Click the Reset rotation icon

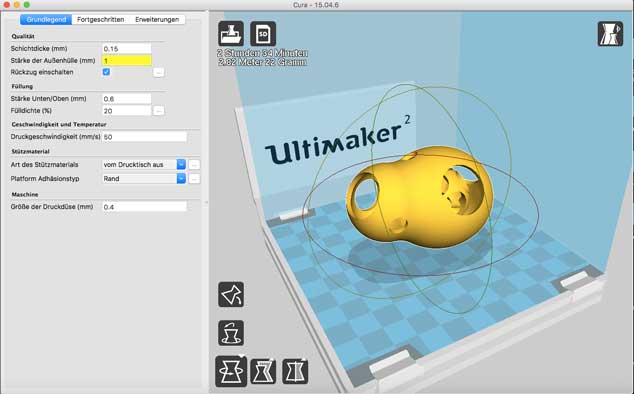click(231, 333)
